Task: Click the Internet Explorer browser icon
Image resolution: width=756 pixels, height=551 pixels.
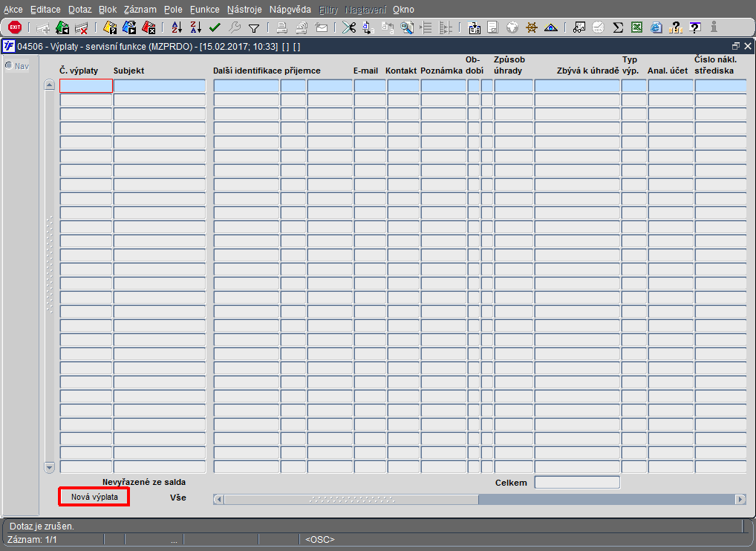Action: 656,28
